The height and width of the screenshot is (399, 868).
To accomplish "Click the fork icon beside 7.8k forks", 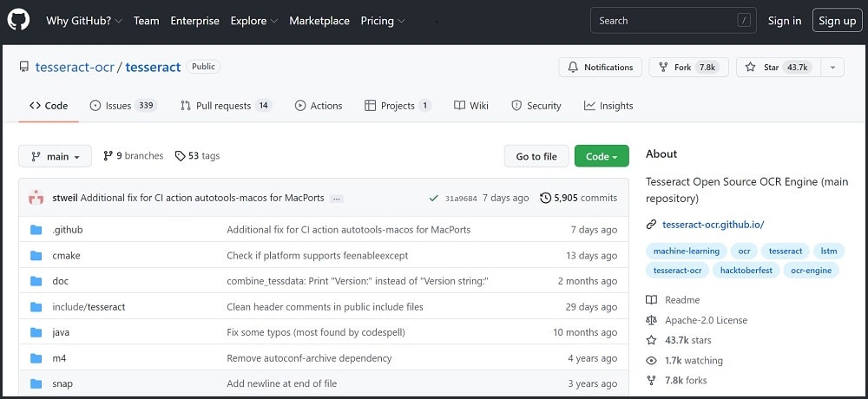I will (652, 381).
